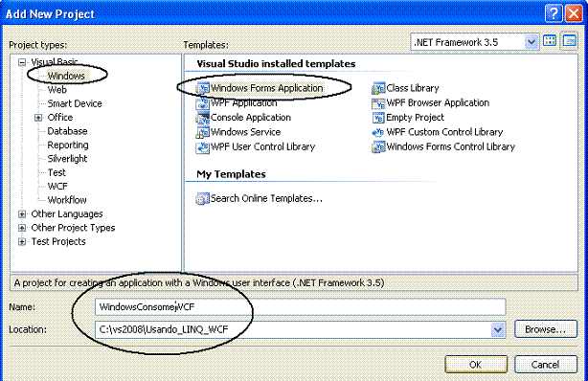Open Search Online Templates link text

coord(266,198)
